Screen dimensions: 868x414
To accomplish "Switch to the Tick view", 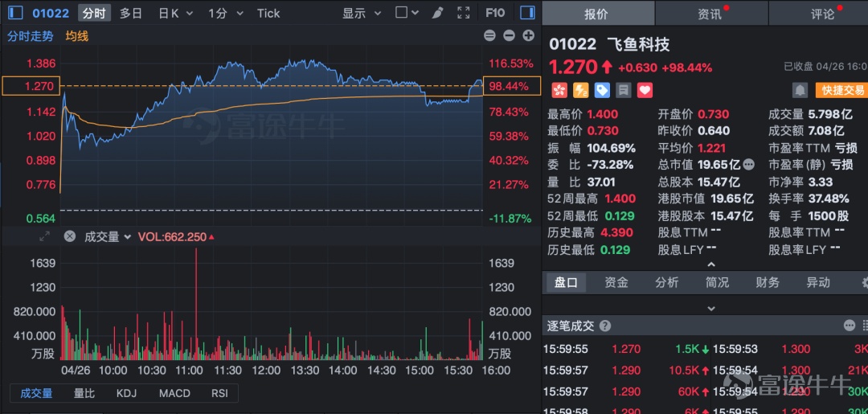I will [x=268, y=14].
